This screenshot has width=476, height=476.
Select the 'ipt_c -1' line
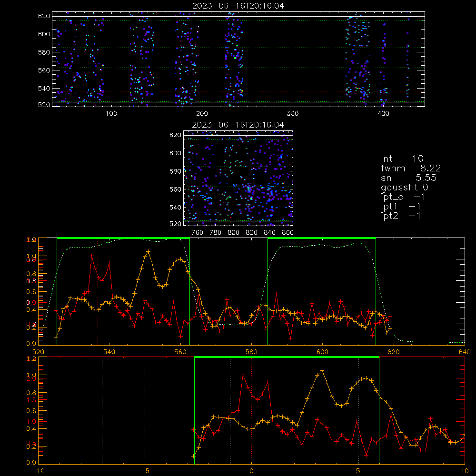coord(403,197)
